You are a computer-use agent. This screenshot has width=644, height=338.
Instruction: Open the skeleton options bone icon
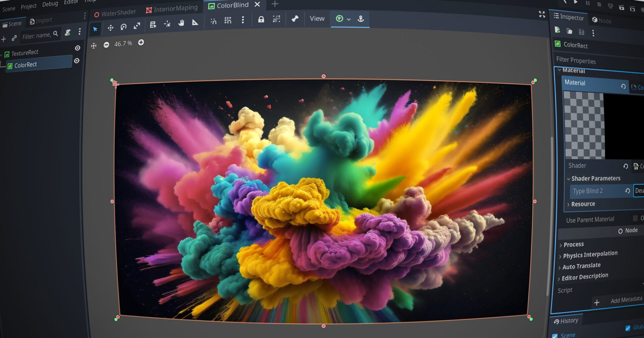click(x=295, y=19)
